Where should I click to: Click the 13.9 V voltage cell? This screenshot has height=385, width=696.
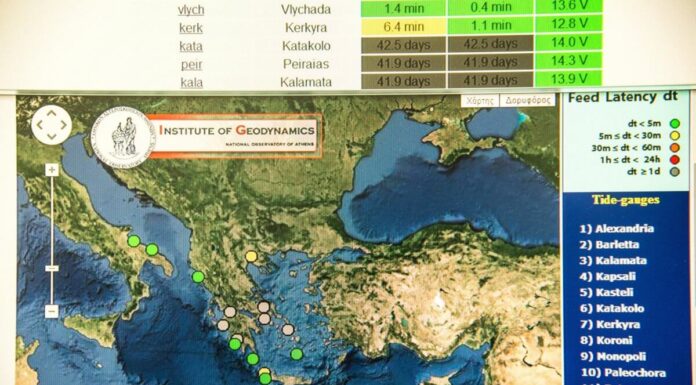[x=569, y=79]
